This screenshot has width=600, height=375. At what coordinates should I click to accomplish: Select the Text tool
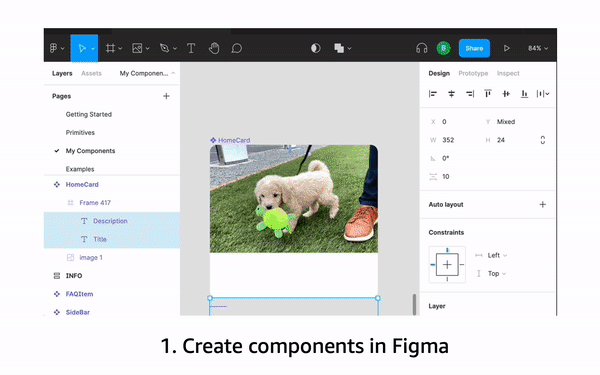point(191,48)
